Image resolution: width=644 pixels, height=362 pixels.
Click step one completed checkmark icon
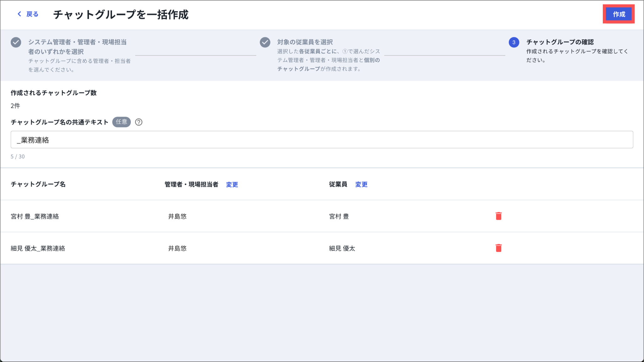pos(16,42)
